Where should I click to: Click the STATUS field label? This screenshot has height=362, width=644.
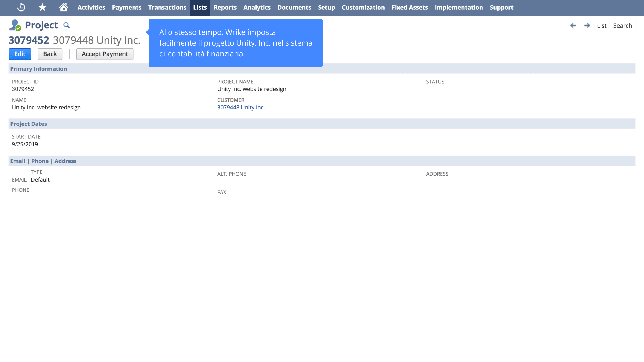tap(435, 82)
